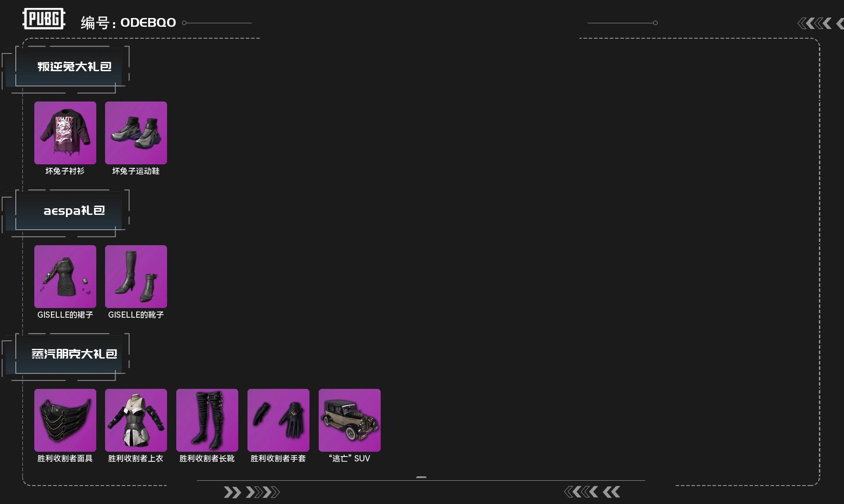Click the 坏兔子衬衫 label text
This screenshot has height=504, width=844.
(65, 171)
